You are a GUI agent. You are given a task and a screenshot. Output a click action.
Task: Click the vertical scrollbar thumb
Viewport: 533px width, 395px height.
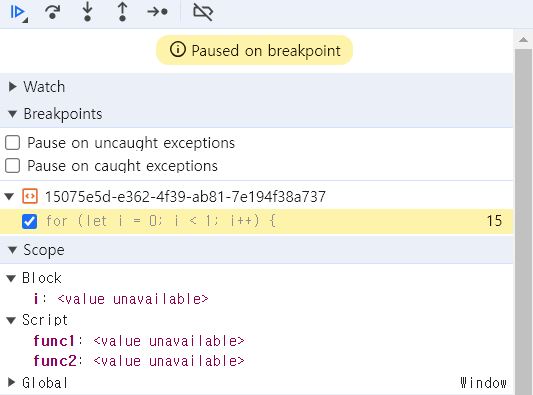click(x=523, y=221)
